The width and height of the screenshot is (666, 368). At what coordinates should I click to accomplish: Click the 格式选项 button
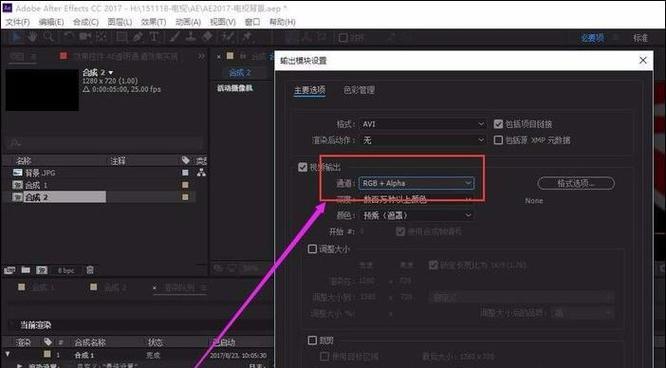click(x=576, y=183)
